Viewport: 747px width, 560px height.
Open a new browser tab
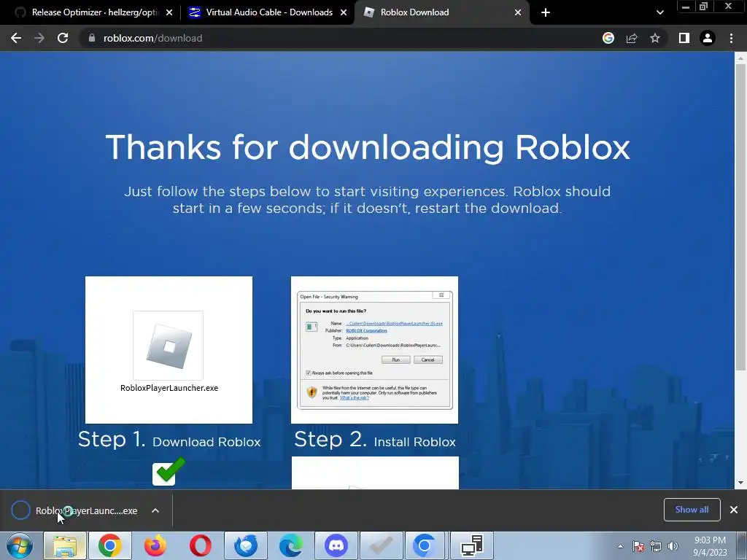point(546,12)
